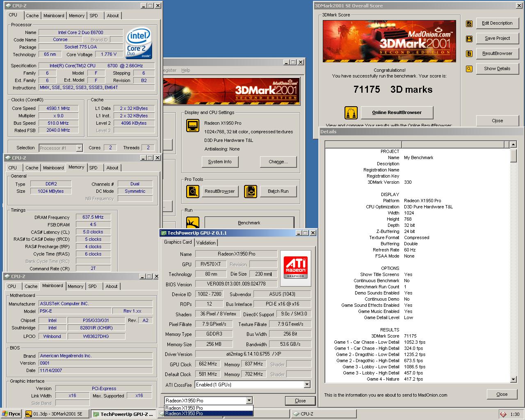Screen dimensions: 525x420
Task: Click the Online ResultBrowser yellow icon
Action: [351, 112]
